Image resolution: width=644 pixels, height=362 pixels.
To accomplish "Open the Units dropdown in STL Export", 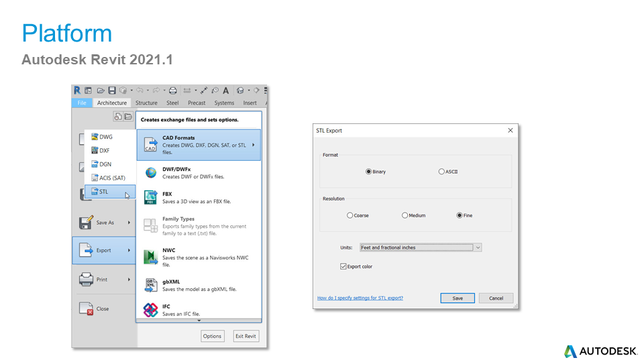I will pyautogui.click(x=421, y=247).
